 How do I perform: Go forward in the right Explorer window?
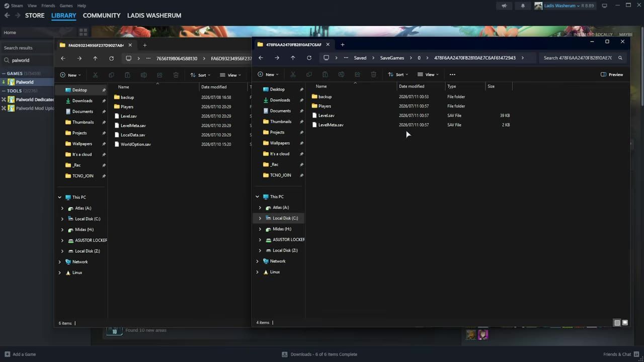pos(277,58)
